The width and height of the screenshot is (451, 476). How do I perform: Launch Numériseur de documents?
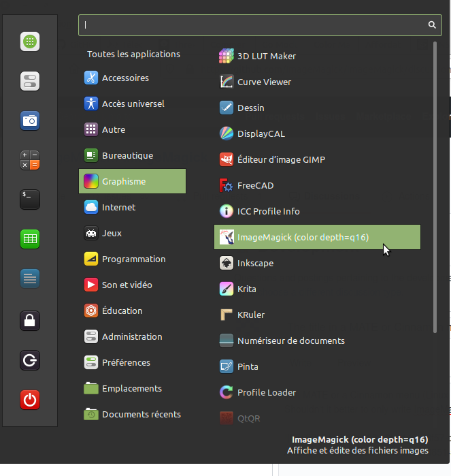[x=317, y=340]
